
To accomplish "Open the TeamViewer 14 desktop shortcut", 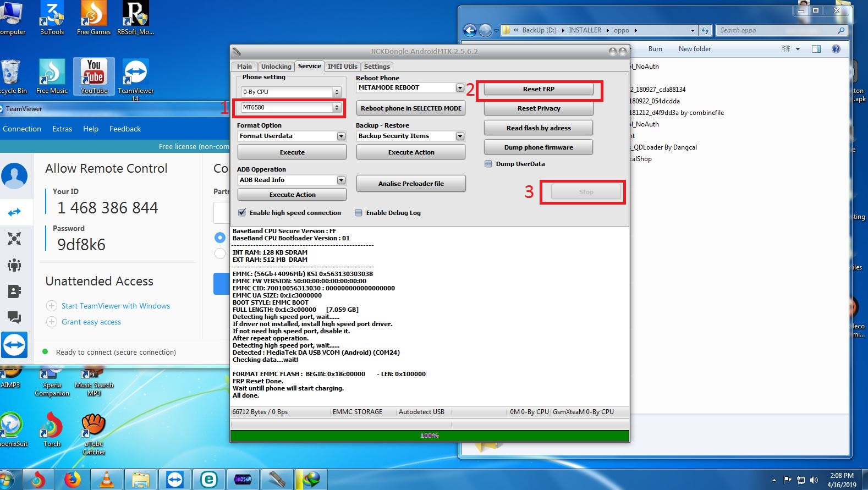I will (135, 80).
